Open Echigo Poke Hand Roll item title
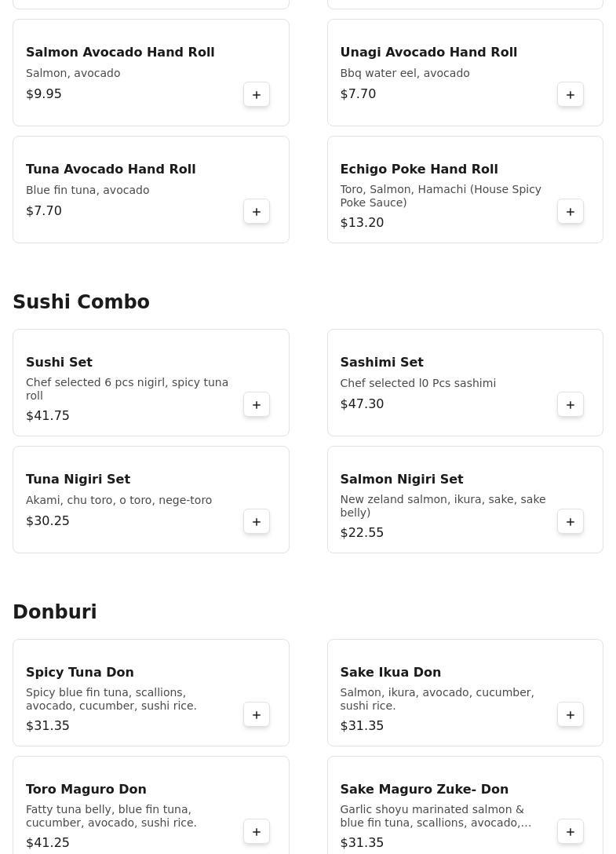 (x=418, y=169)
